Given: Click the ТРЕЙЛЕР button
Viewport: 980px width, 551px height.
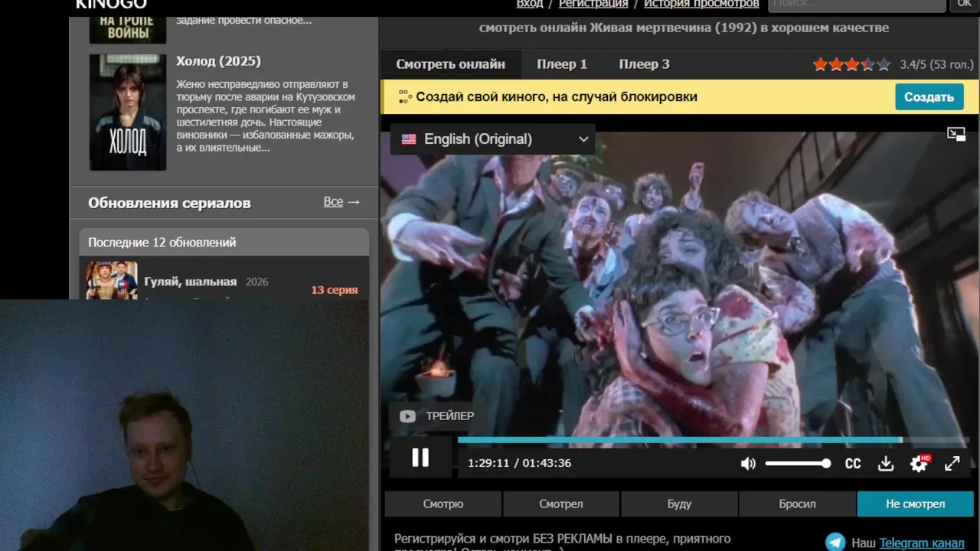Looking at the screenshot, I should [436, 416].
